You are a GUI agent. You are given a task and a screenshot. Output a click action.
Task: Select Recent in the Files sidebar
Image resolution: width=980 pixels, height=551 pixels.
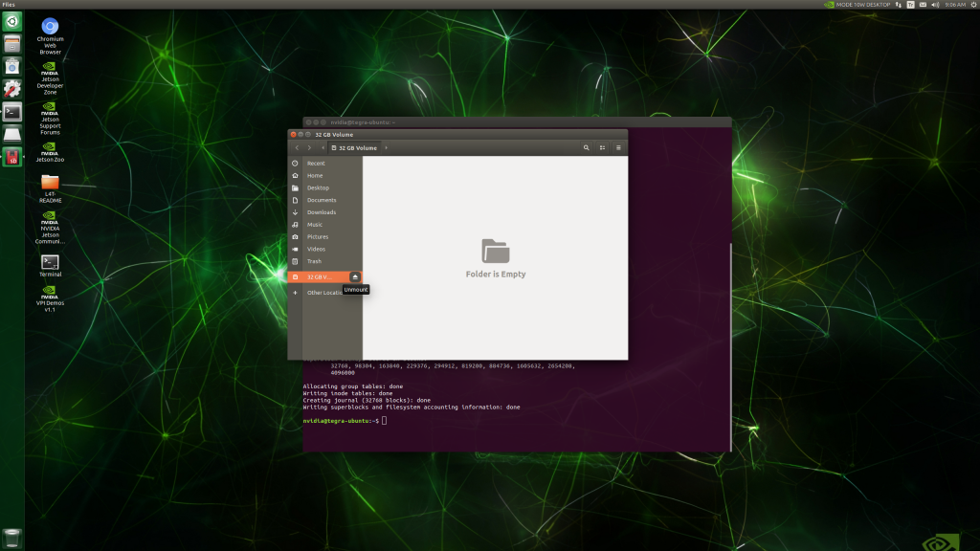pyautogui.click(x=315, y=164)
